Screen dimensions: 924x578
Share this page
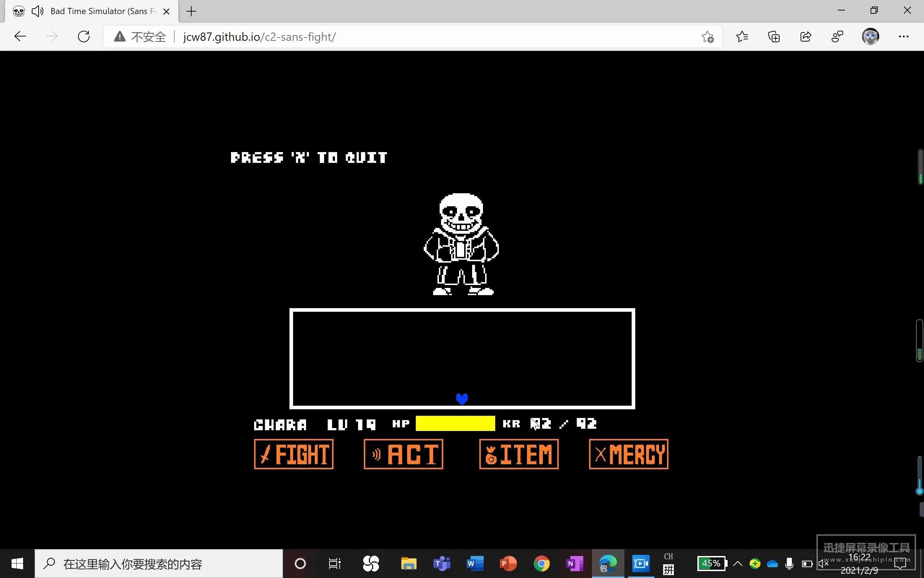coord(806,37)
